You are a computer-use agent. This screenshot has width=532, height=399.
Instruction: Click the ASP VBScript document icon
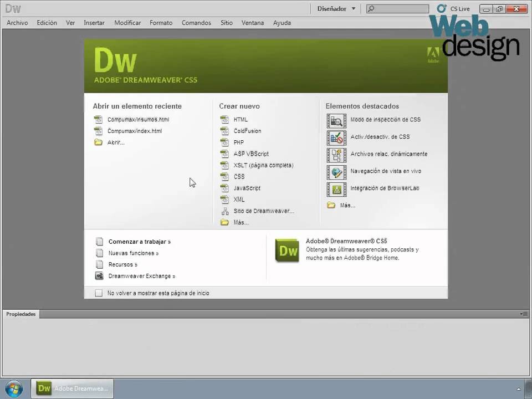224,154
